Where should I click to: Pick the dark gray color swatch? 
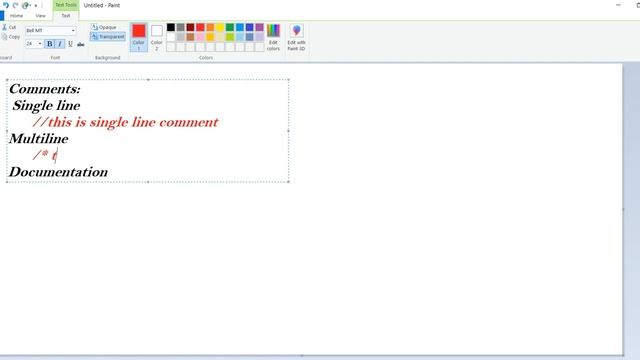(180, 27)
